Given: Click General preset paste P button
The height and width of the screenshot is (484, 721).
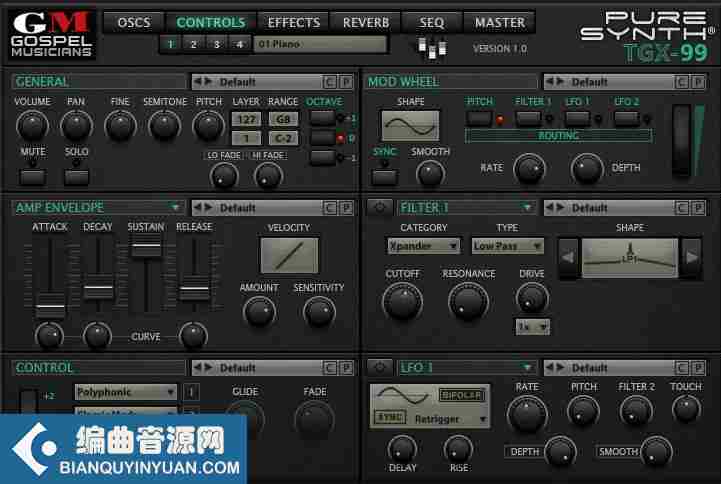Looking at the screenshot, I should [346, 82].
